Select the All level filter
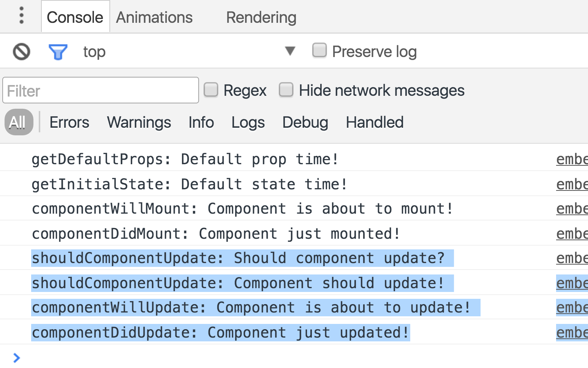The height and width of the screenshot is (368, 588). 17,122
